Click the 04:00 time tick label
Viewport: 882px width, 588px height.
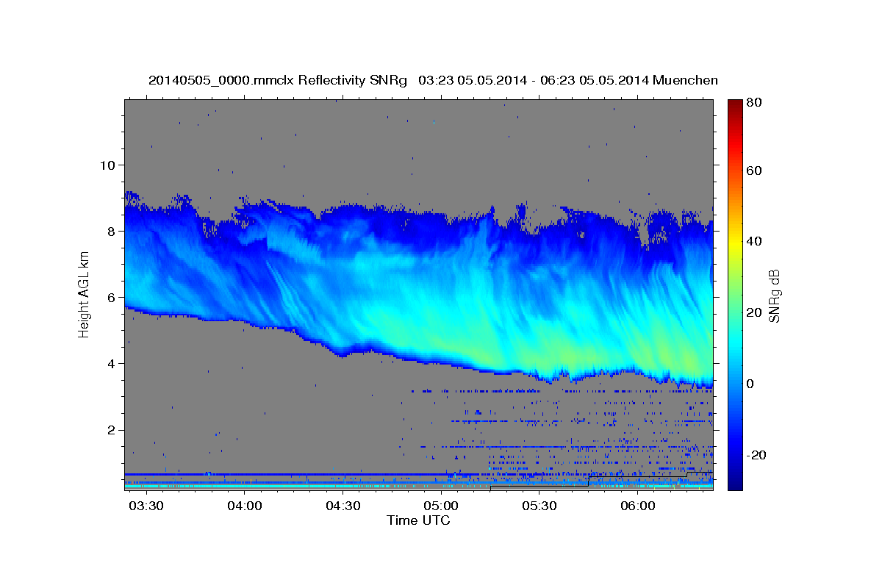click(244, 506)
